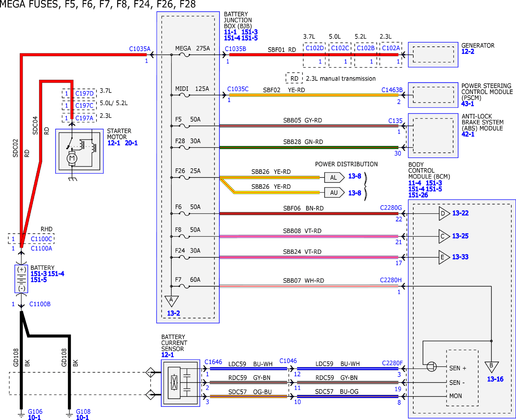Click the F7 60A fuse symbol

pos(184,286)
